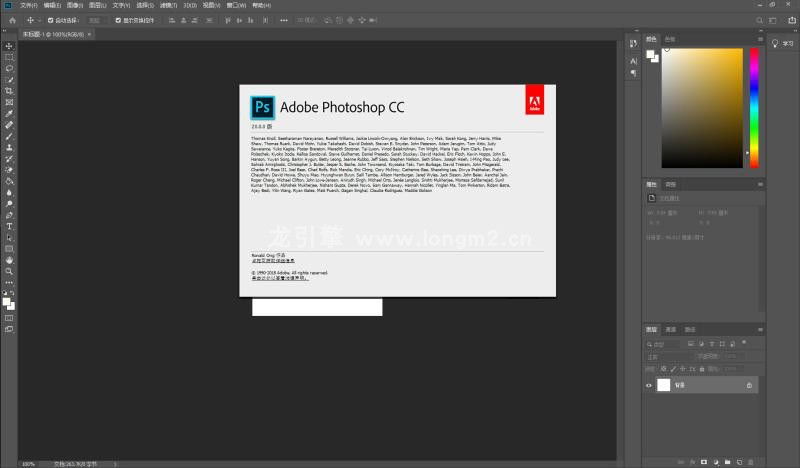This screenshot has width=800, height=468.
Task: Open the collapsed Character panel icon
Action: click(x=633, y=61)
